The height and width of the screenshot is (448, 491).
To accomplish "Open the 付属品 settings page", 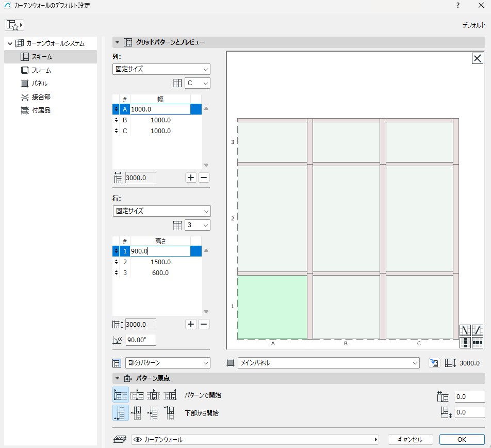I will point(41,110).
